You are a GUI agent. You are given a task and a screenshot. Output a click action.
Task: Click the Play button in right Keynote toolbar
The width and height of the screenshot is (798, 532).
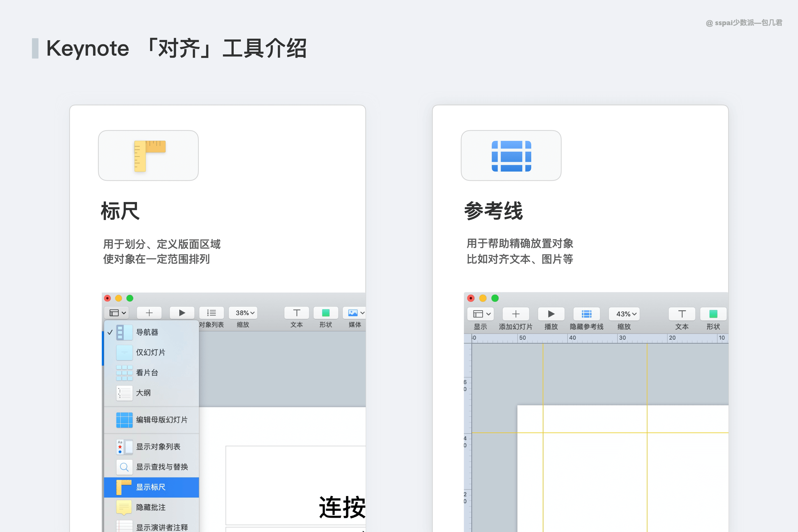(551, 314)
